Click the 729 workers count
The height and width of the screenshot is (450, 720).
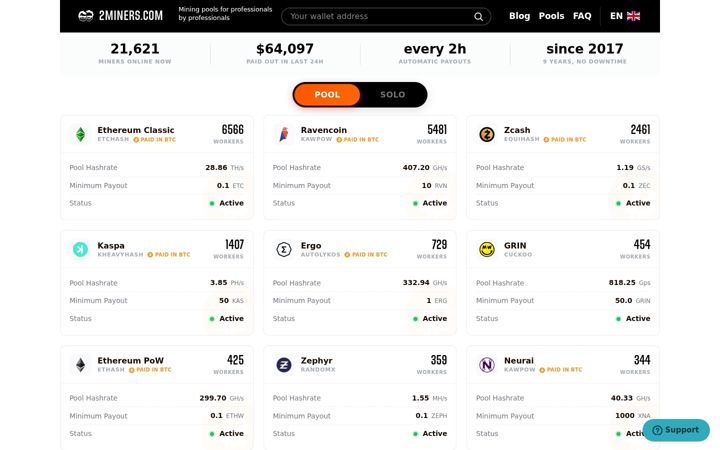[439, 245]
